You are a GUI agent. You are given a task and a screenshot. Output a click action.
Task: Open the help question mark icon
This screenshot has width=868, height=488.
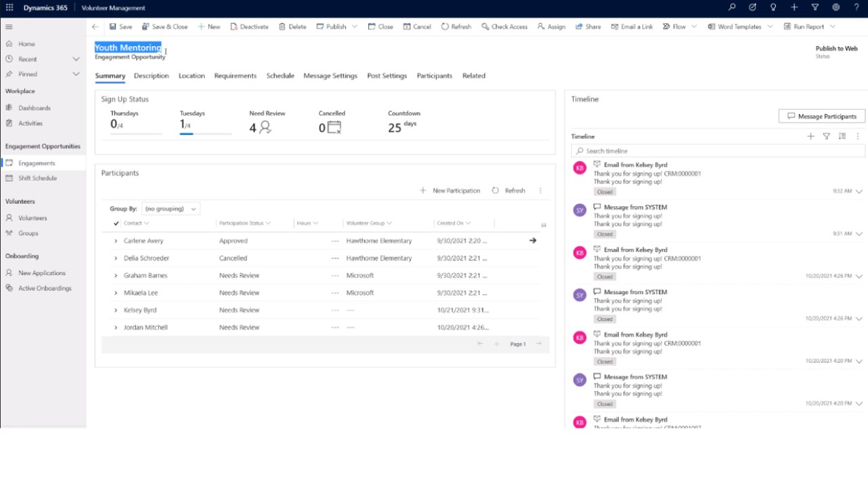tap(856, 7)
